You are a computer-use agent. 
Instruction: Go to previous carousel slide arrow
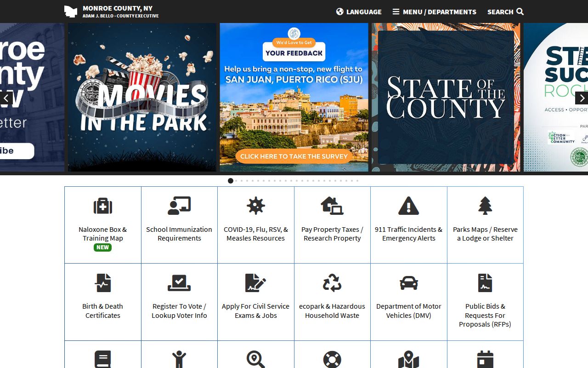(6, 98)
